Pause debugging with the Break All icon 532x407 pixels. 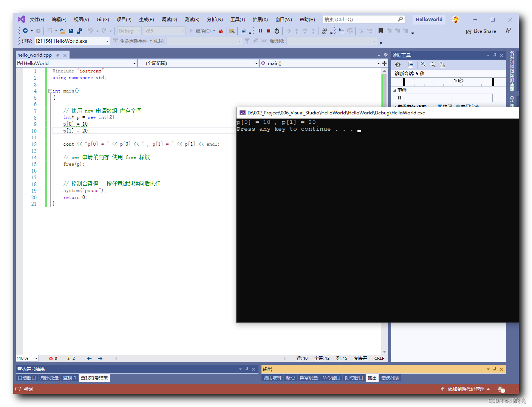pyautogui.click(x=260, y=31)
